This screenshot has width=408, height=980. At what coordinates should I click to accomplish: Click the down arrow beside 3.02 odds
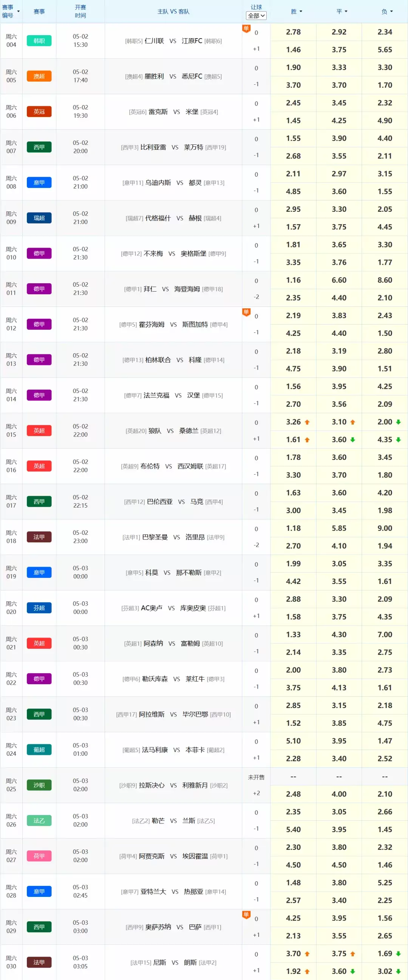pos(398,971)
